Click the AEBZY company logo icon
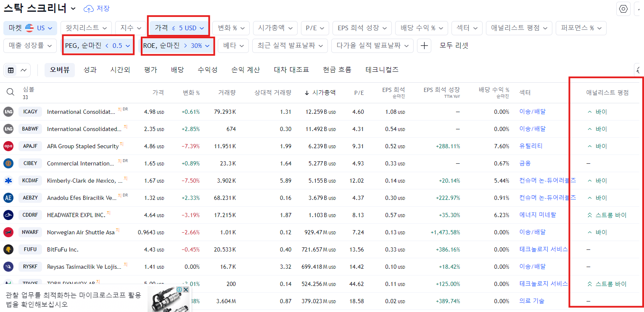Viewport: 644px width, 312px height. (8, 198)
